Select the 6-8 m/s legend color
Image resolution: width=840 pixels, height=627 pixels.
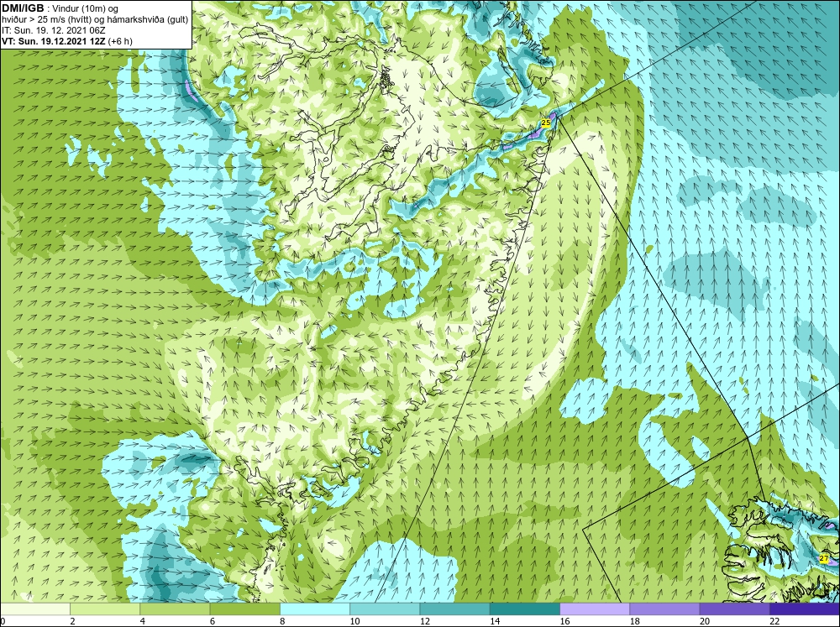click(244, 609)
